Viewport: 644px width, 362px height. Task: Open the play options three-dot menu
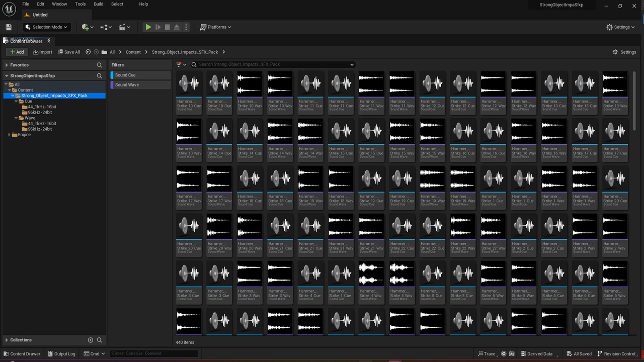[186, 27]
